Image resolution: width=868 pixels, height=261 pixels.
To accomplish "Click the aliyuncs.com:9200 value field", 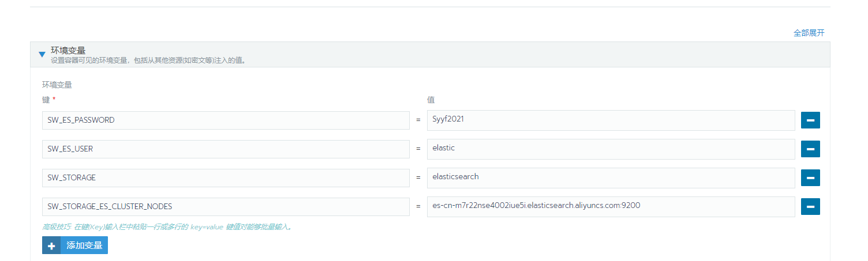I will click(611, 207).
